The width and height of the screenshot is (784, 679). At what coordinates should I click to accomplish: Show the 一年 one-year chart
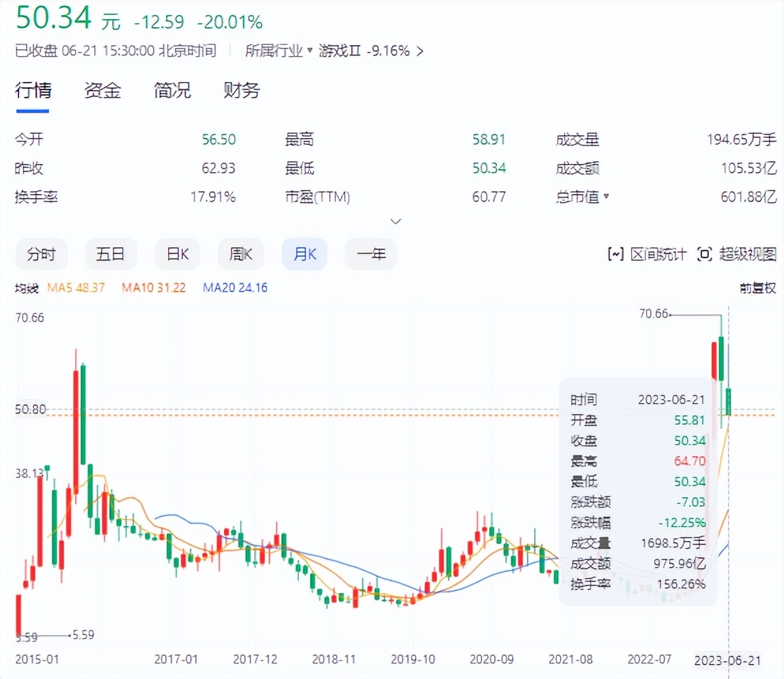pyautogui.click(x=370, y=253)
